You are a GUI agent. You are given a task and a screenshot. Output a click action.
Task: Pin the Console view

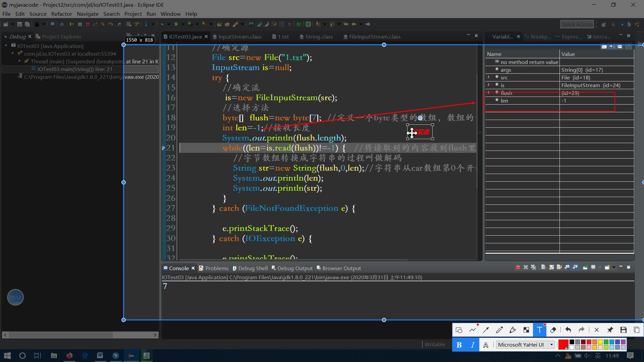click(x=585, y=267)
